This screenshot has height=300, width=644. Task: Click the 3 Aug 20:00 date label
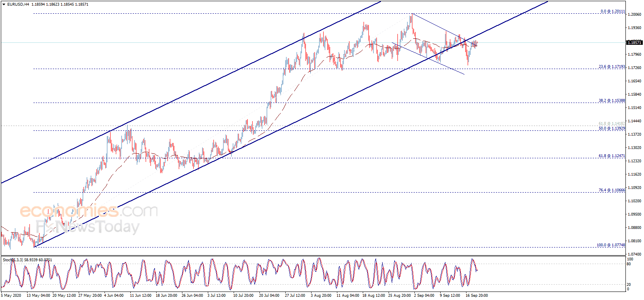point(321,296)
